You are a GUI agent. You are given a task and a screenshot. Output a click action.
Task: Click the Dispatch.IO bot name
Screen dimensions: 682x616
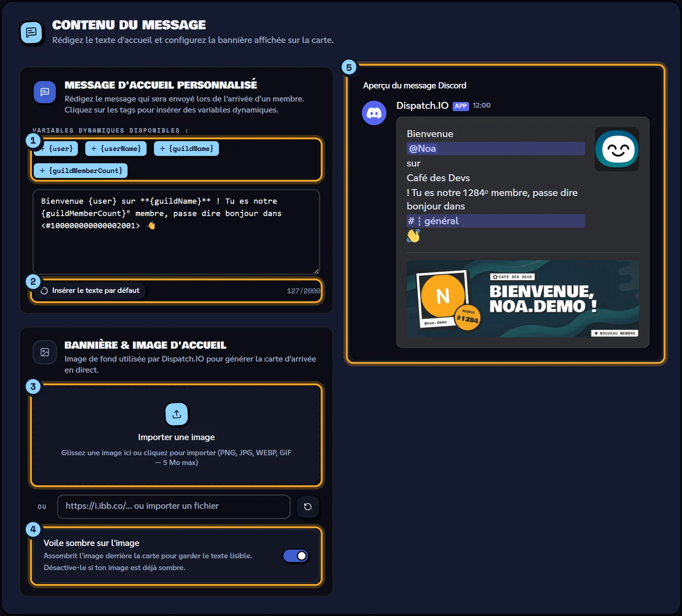422,106
